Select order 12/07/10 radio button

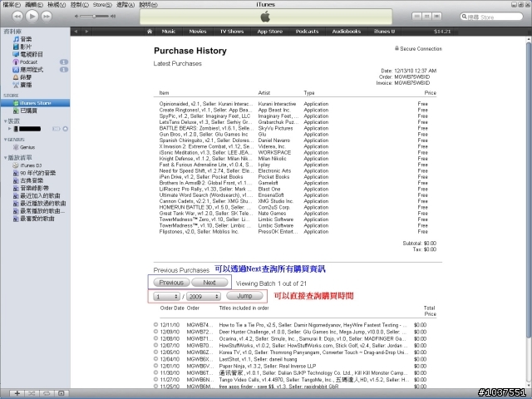155,345
